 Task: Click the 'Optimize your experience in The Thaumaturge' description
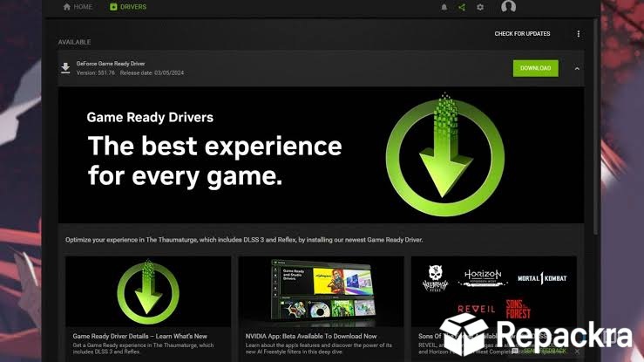pos(244,240)
